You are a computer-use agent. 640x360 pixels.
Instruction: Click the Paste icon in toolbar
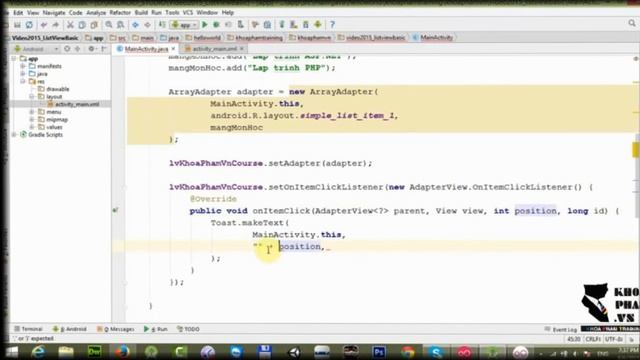94,25
